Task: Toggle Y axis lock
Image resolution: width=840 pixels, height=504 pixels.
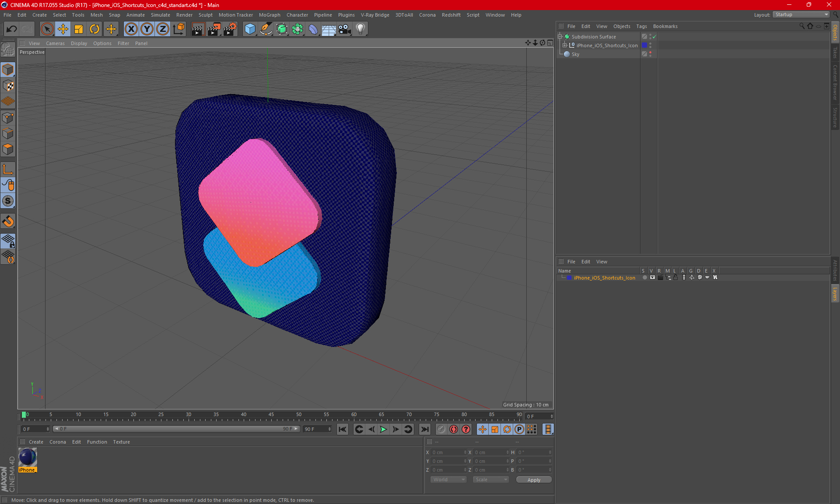Action: pos(147,29)
